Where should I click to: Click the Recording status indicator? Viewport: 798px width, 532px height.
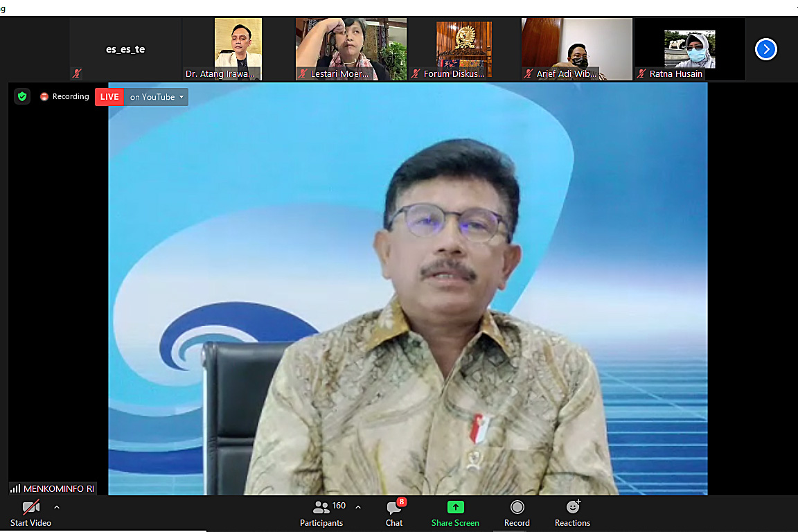pos(64,97)
